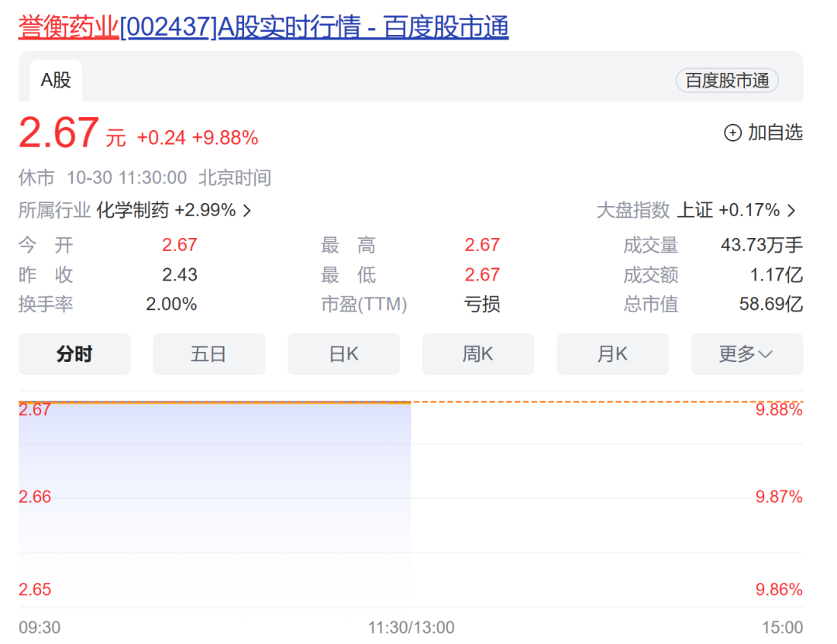Open the 化学制药 +2.99% industry link
The image size is (837, 644).
(x=166, y=210)
